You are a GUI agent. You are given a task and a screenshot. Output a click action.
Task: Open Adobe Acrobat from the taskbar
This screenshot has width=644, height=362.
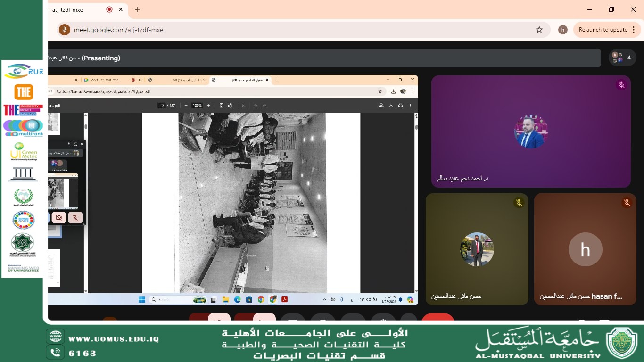[284, 299]
